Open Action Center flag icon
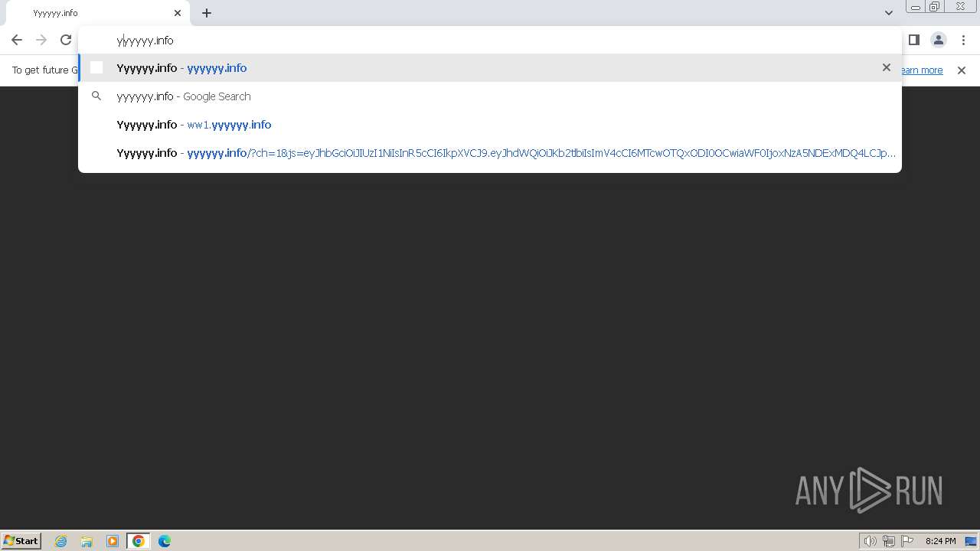 click(x=907, y=541)
